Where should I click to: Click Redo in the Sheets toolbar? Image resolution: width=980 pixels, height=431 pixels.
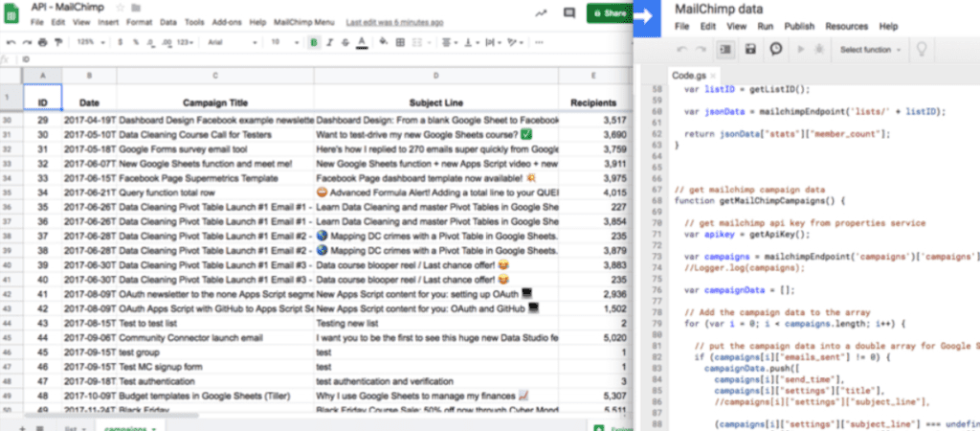[27, 42]
